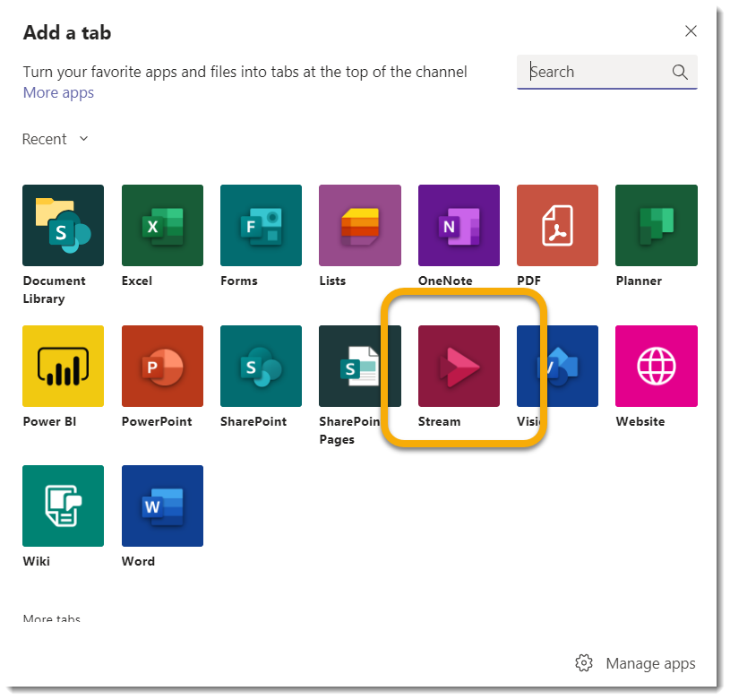Add the Website tab tile
The width and height of the screenshot is (730, 700).
click(657, 366)
